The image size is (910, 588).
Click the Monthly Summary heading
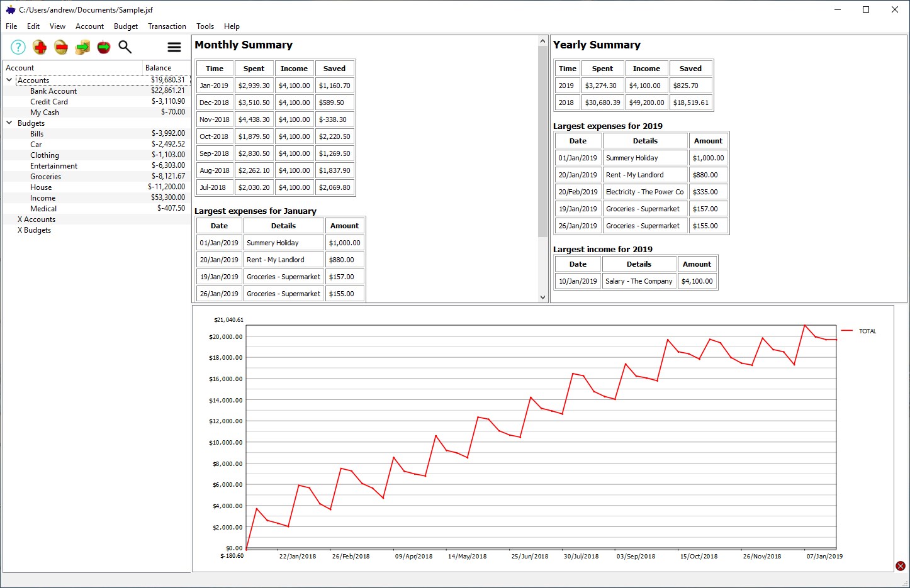[244, 45]
